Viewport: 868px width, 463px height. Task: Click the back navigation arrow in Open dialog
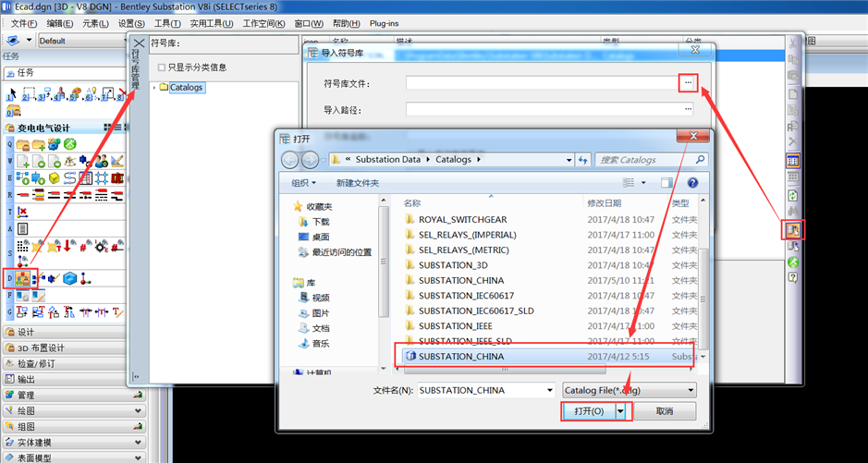coord(289,160)
